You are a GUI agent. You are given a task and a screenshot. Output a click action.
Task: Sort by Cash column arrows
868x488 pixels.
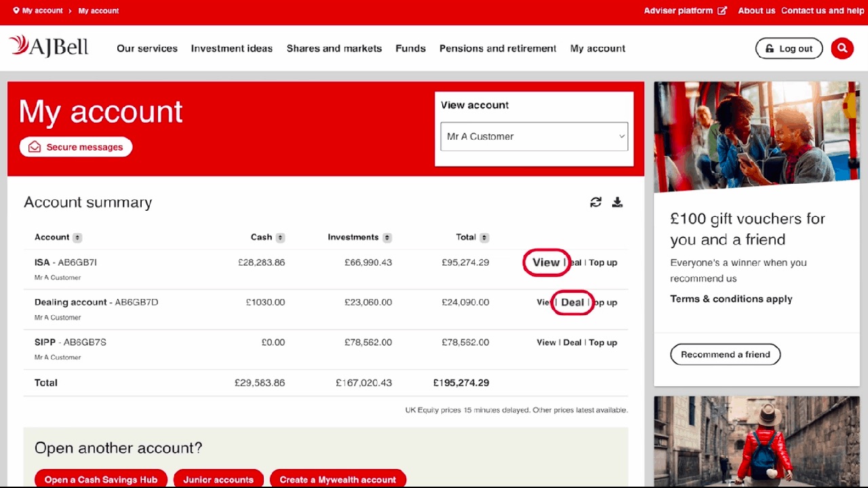point(280,238)
